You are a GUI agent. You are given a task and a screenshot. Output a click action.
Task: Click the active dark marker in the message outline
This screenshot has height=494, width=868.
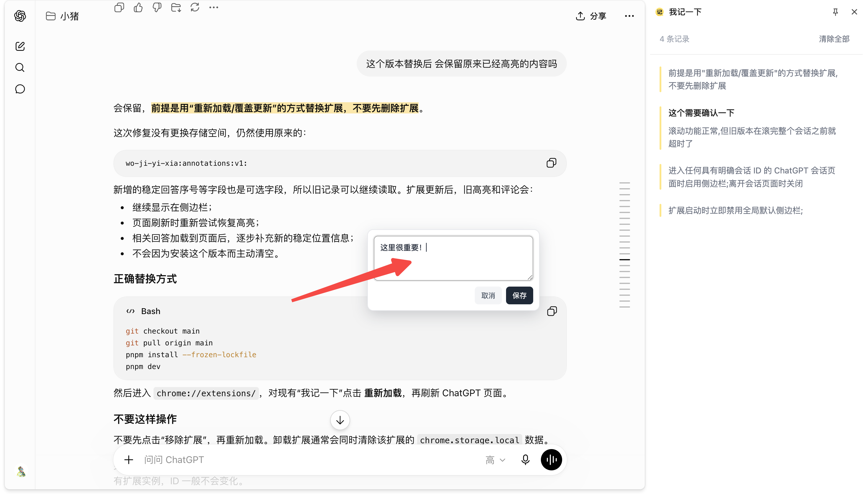tap(624, 259)
